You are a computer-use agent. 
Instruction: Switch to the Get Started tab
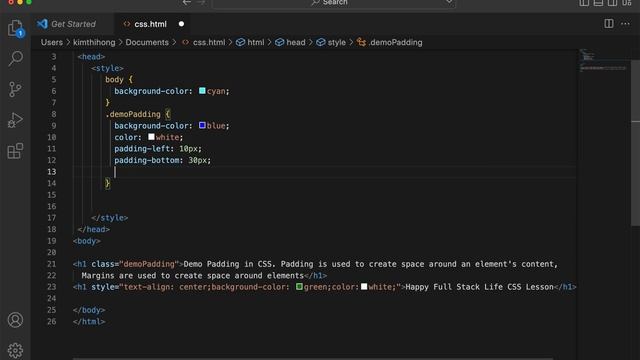73,24
